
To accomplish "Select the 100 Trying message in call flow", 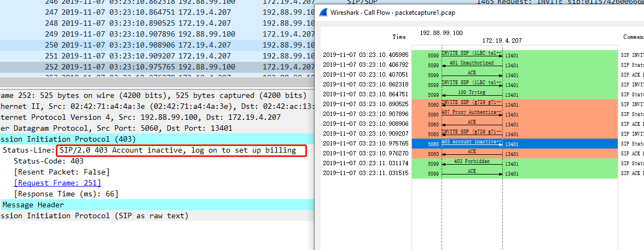I will click(x=472, y=92).
